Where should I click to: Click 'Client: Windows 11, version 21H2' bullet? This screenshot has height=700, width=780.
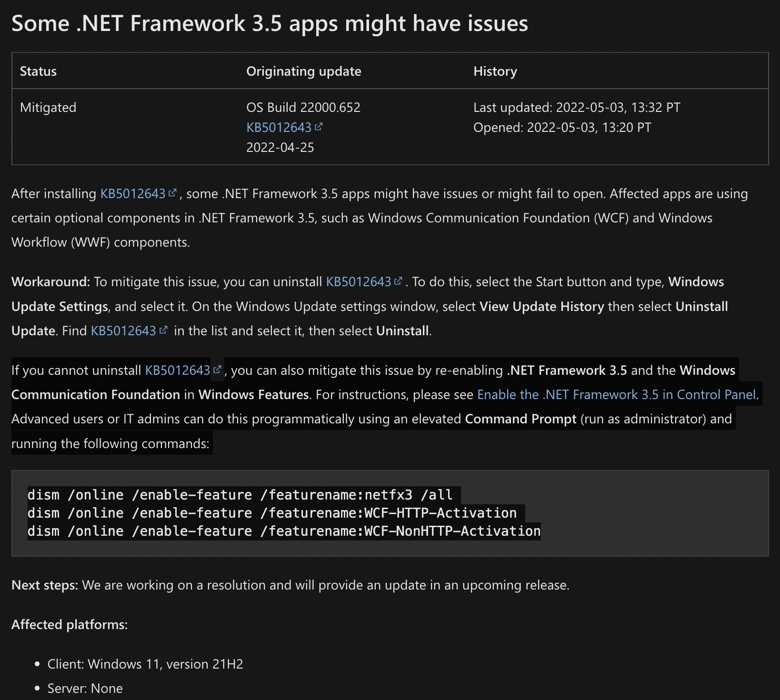click(145, 664)
